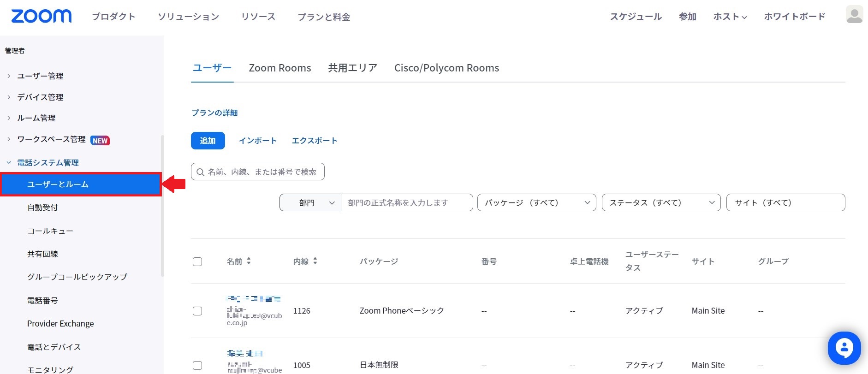The image size is (868, 374).
Task: Click 参加 in the header
Action: click(x=688, y=17)
